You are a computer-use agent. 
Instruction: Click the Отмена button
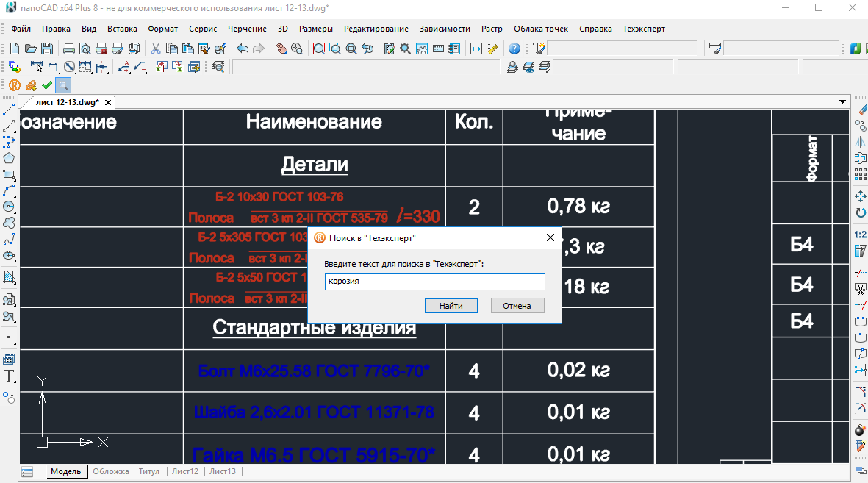point(517,305)
